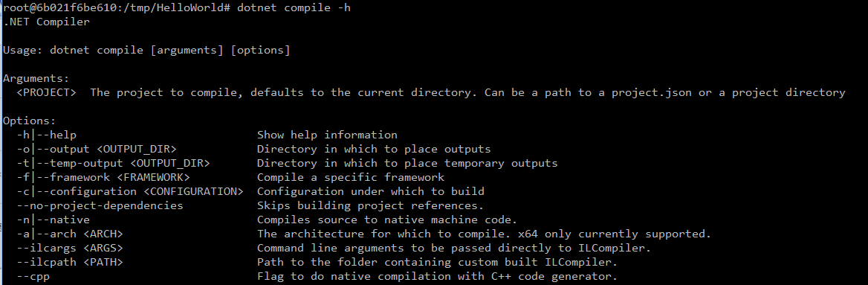Screen dimensions: 868x285
Task: Click the '-h|--help' option text
Action: click(x=47, y=135)
